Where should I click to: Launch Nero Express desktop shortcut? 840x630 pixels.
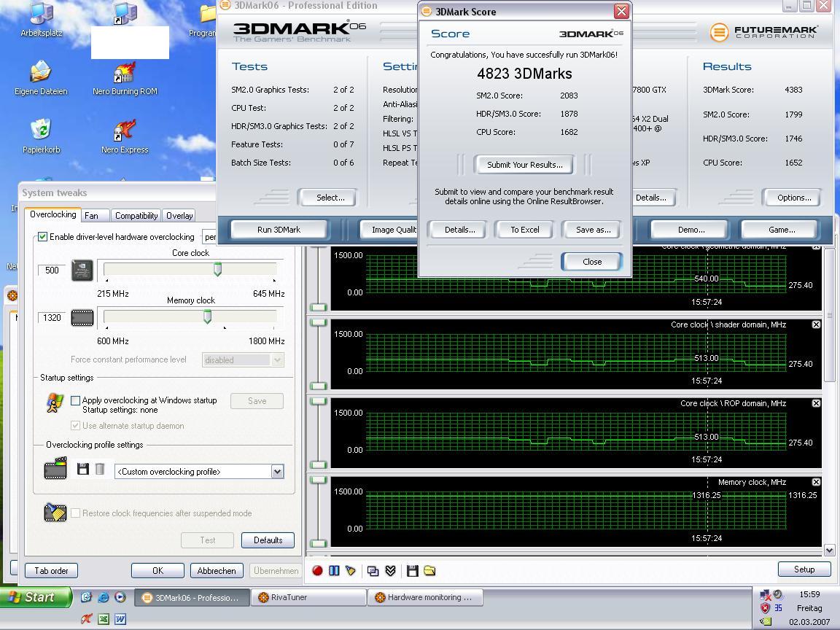(x=125, y=136)
